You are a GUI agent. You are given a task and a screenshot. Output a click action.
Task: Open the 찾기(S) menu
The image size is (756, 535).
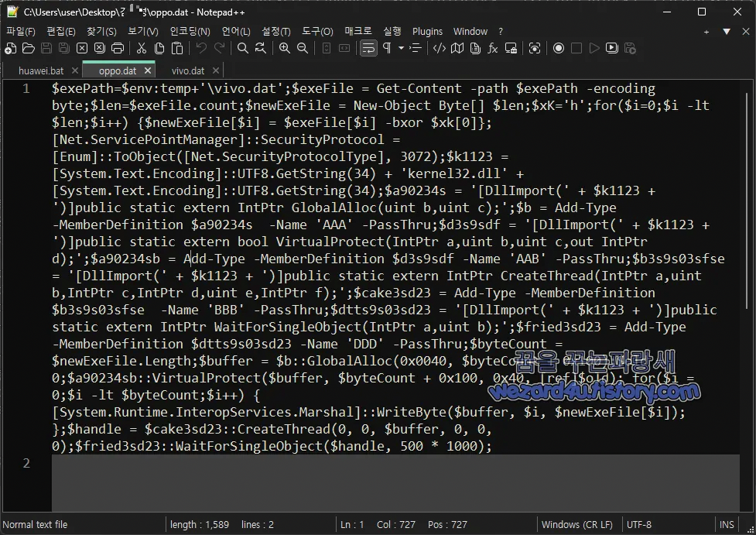point(101,32)
